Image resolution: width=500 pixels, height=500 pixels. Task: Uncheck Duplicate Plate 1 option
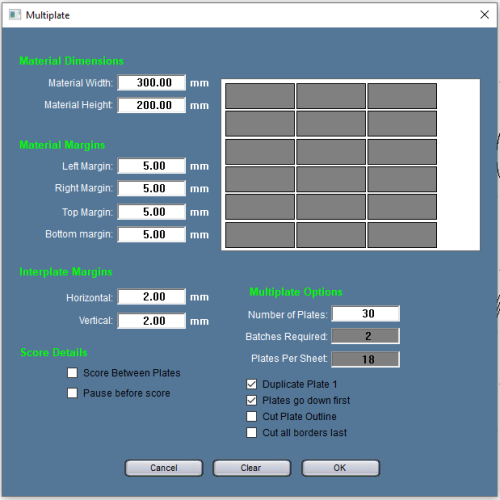(x=252, y=384)
